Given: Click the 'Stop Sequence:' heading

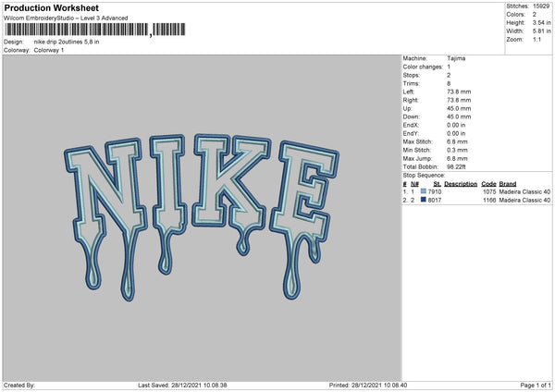Looking at the screenshot, I should click(x=424, y=176).
